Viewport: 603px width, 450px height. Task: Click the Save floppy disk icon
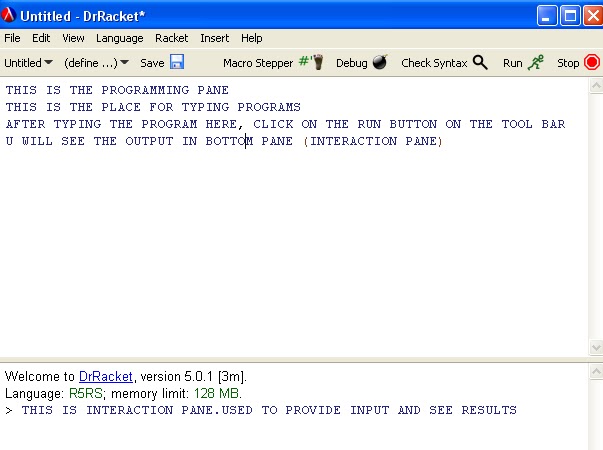177,62
